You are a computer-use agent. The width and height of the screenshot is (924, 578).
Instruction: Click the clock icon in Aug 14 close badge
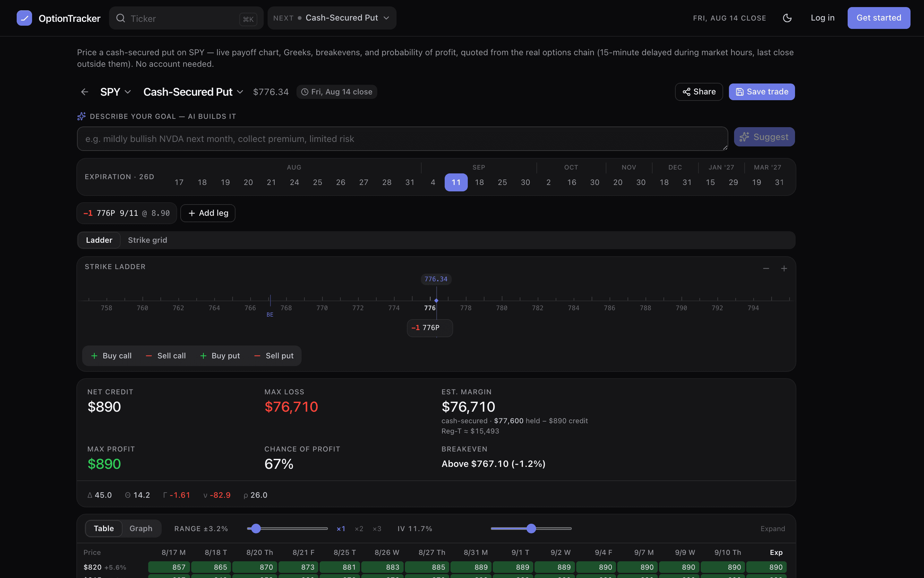point(305,92)
